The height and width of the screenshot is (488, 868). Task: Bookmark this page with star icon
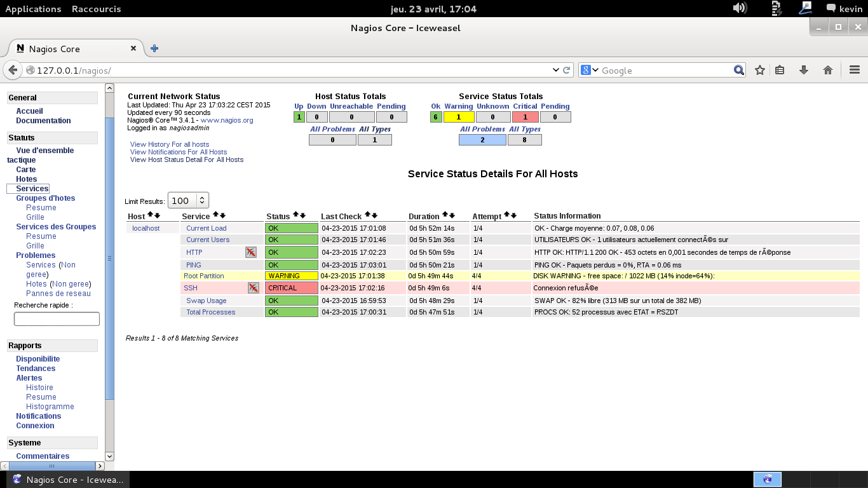click(x=759, y=70)
